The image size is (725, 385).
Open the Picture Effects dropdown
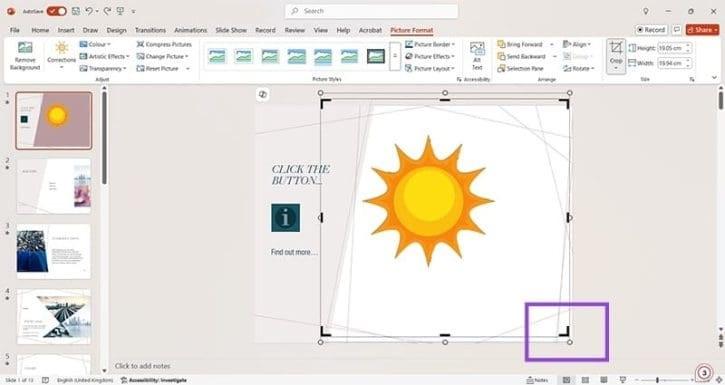(430, 56)
